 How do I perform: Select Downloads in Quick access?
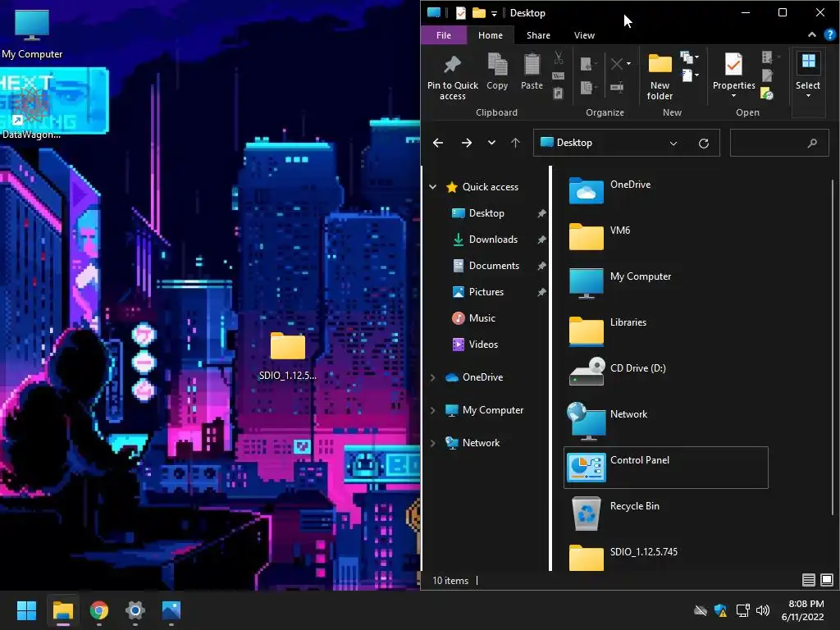493,240
